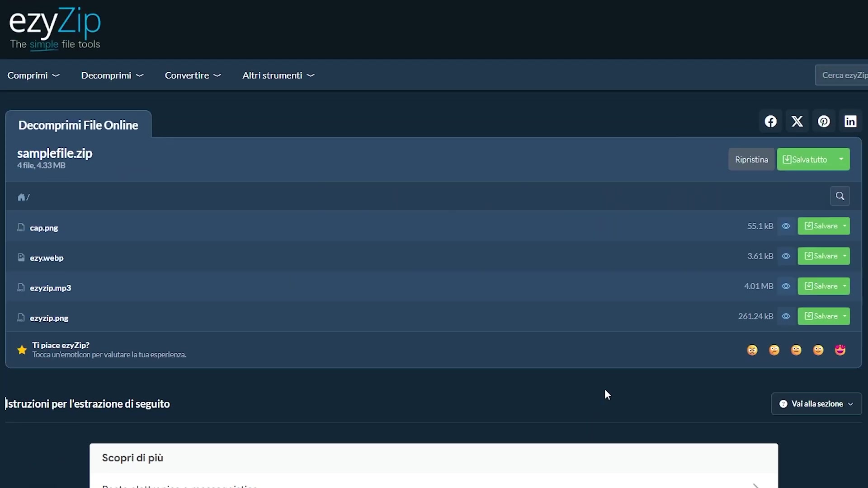Click the 261.24 kB size value
The height and width of the screenshot is (488, 868).
pyautogui.click(x=755, y=316)
